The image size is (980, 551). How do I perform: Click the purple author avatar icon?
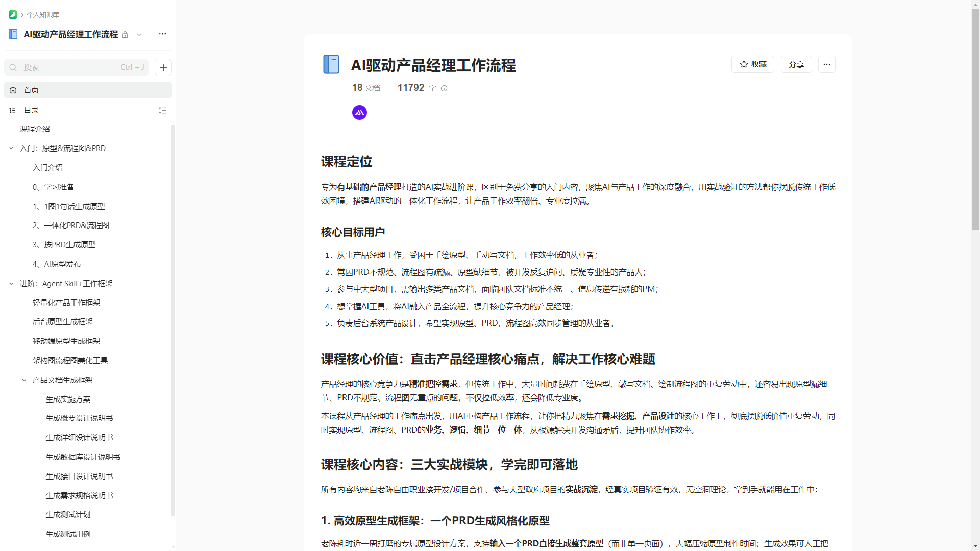click(359, 112)
